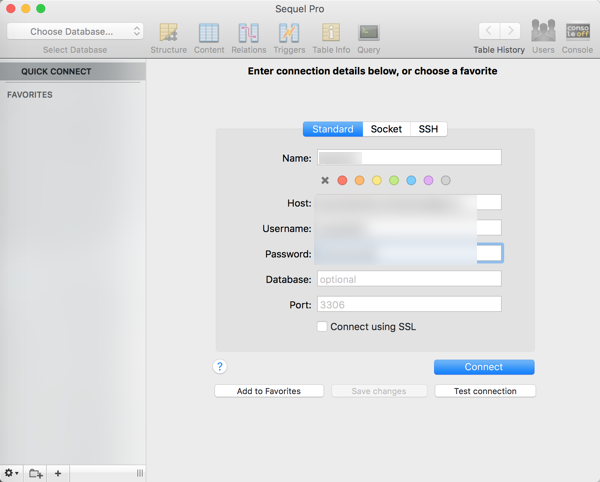This screenshot has width=600, height=482.
Task: Pick the purple color label
Action: click(x=428, y=180)
